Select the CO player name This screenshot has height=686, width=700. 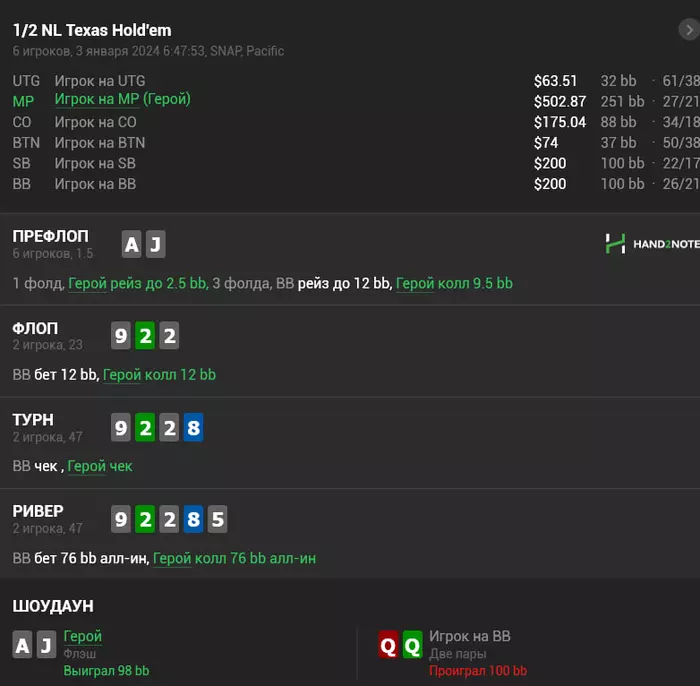[x=95, y=122]
